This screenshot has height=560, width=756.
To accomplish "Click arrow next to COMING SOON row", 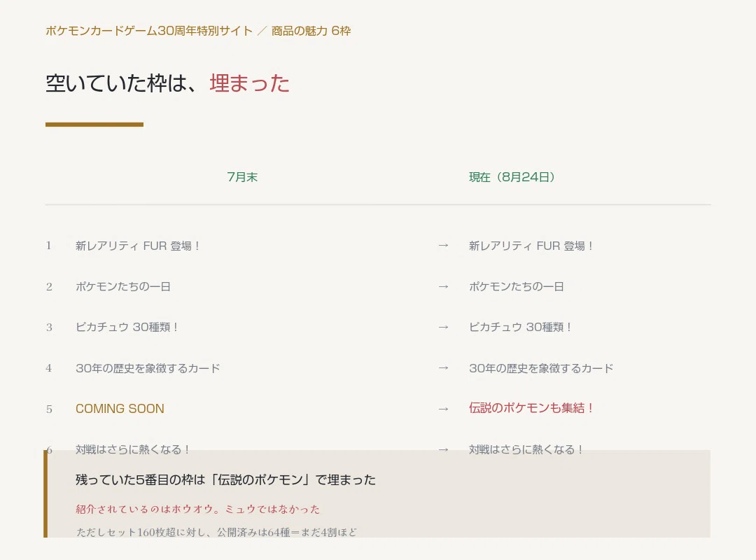I will pyautogui.click(x=443, y=409).
